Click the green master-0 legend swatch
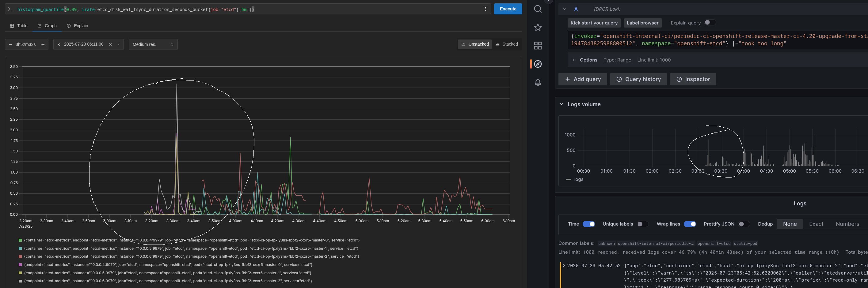 [20, 240]
